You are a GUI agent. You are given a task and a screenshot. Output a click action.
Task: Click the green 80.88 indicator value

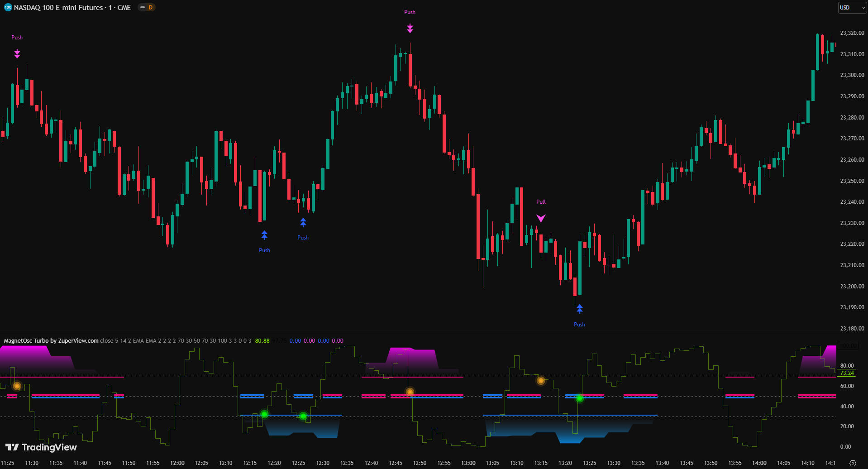(262, 341)
